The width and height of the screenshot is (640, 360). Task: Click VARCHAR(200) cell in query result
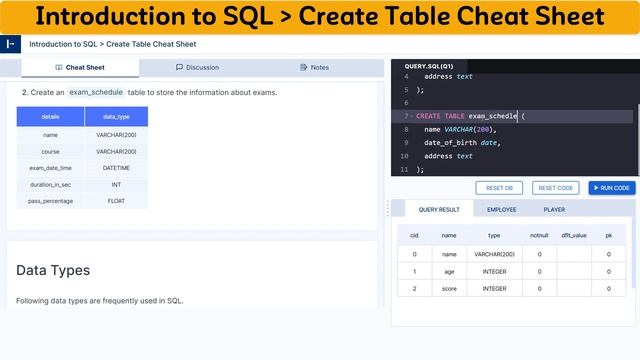pyautogui.click(x=494, y=254)
